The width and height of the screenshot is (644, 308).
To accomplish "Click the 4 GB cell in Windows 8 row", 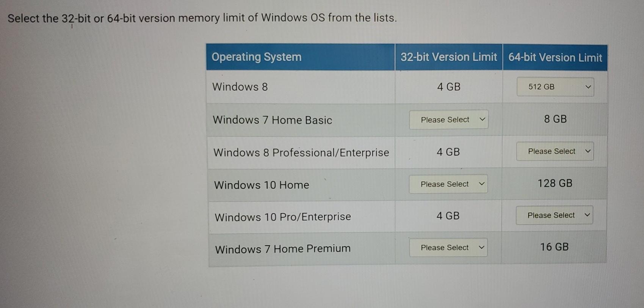I will click(x=449, y=87).
